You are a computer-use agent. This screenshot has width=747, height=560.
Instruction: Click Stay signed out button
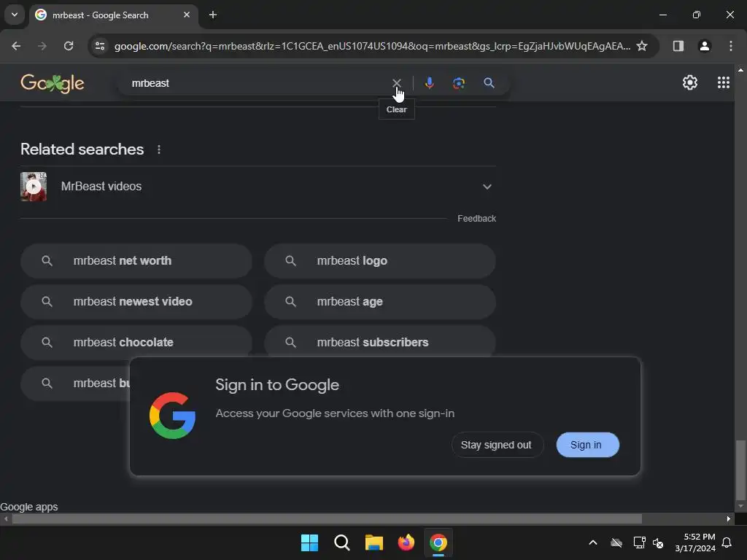[497, 445]
